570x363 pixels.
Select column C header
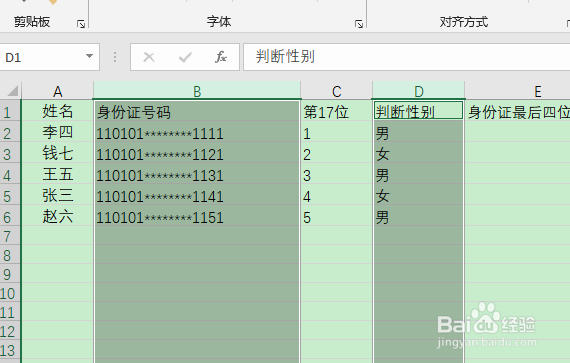pyautogui.click(x=337, y=91)
